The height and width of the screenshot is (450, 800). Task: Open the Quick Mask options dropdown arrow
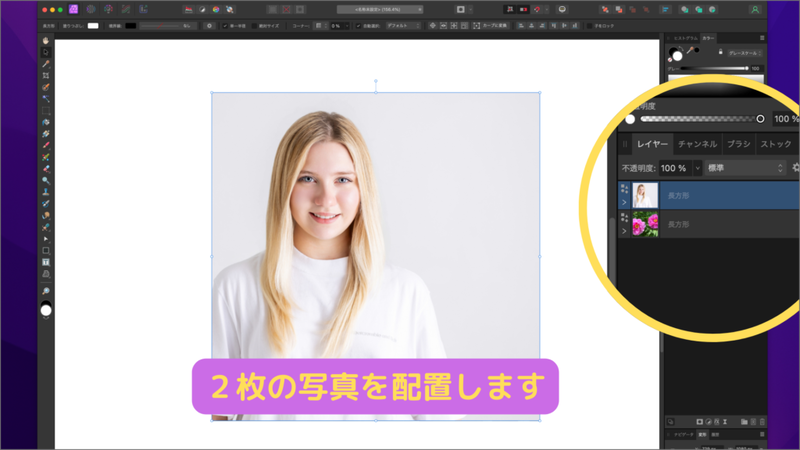(x=470, y=9)
